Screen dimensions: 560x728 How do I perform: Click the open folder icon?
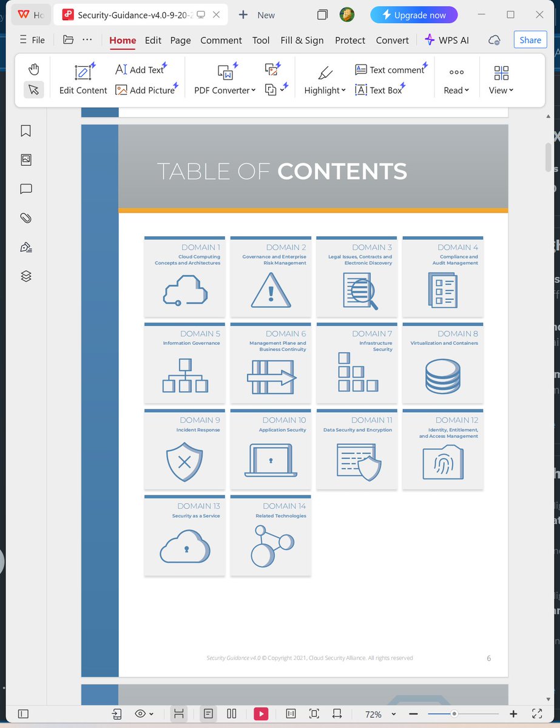[68, 40]
